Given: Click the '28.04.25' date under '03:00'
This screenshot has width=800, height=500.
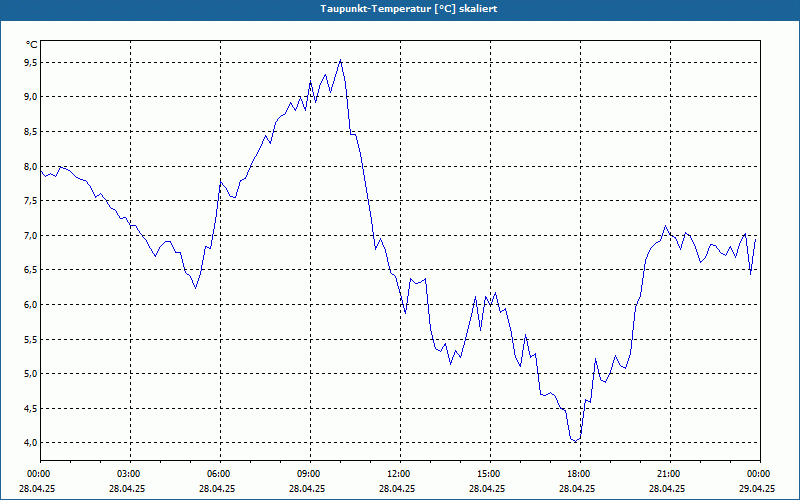Looking at the screenshot, I should (127, 488).
